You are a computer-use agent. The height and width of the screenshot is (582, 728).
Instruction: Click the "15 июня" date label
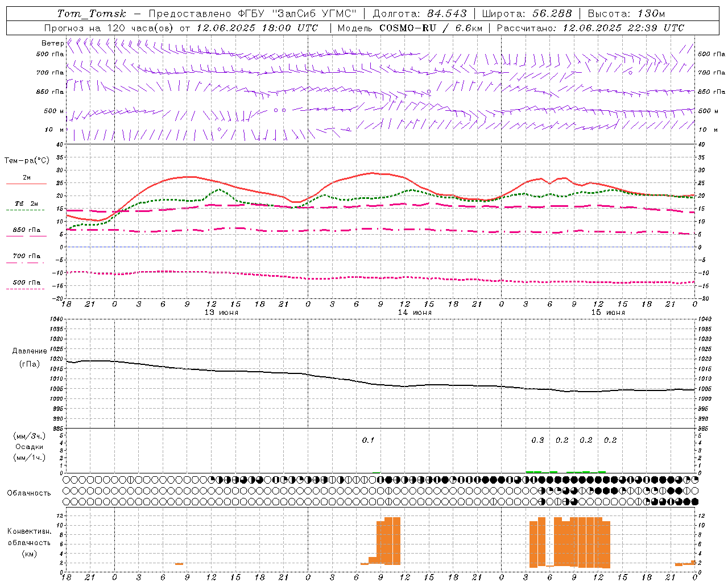coord(608,313)
